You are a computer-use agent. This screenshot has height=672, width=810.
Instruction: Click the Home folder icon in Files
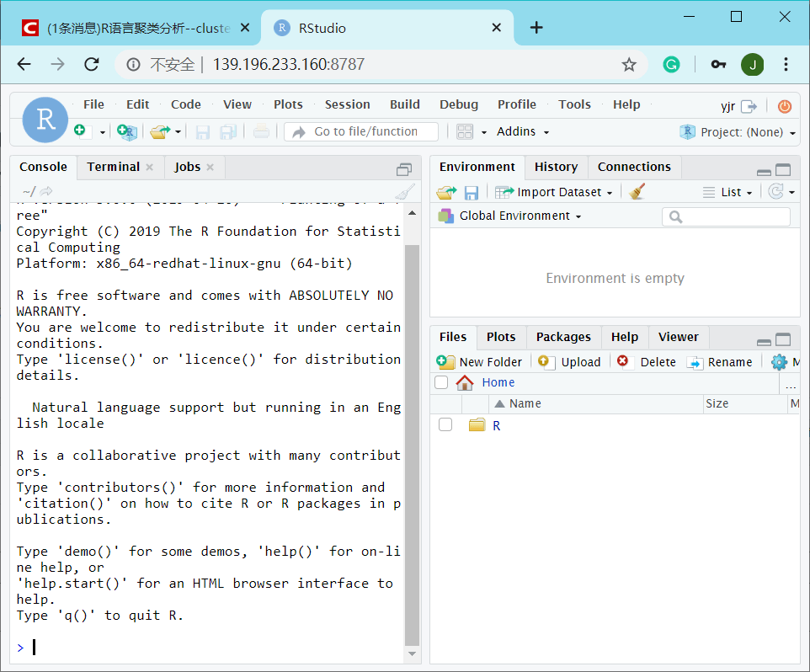click(x=465, y=382)
